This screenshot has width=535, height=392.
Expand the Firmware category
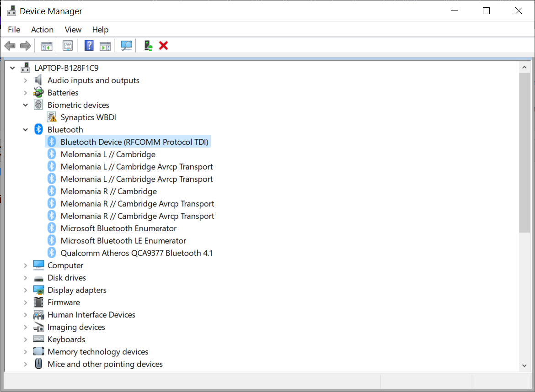[26, 302]
